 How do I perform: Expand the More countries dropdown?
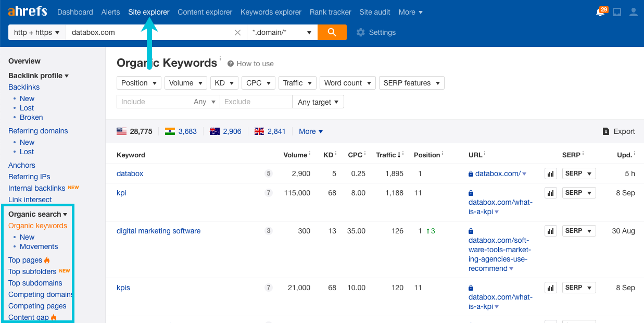[x=311, y=131]
